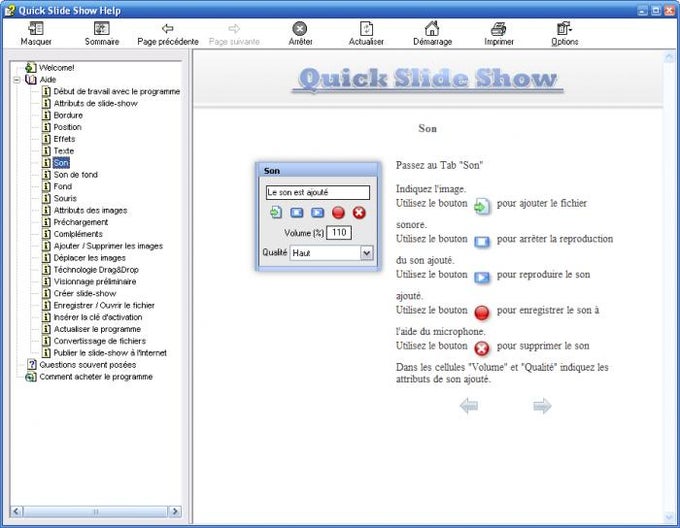Click the add file icon in instructions text
The image size is (680, 528).
click(482, 206)
